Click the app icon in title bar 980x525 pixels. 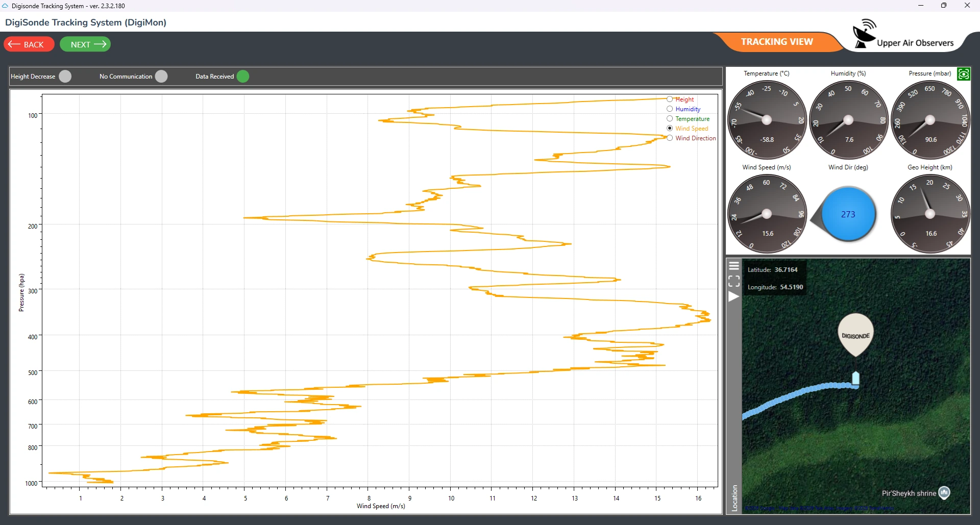[6, 6]
